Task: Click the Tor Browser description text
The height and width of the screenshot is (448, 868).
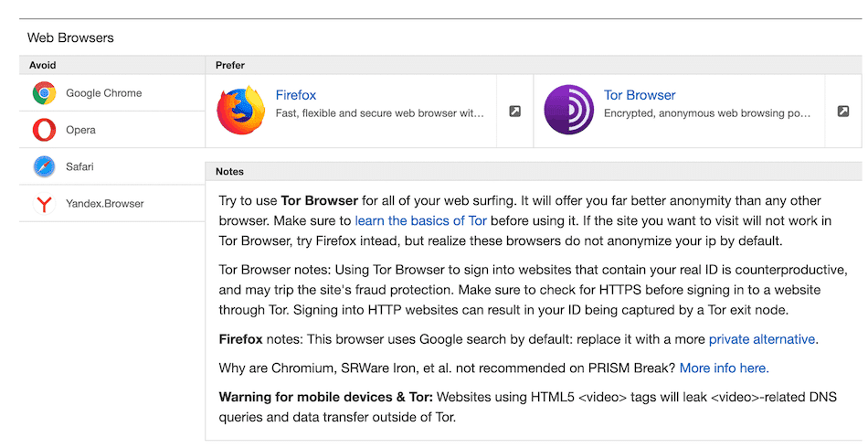Action: pyautogui.click(x=707, y=114)
